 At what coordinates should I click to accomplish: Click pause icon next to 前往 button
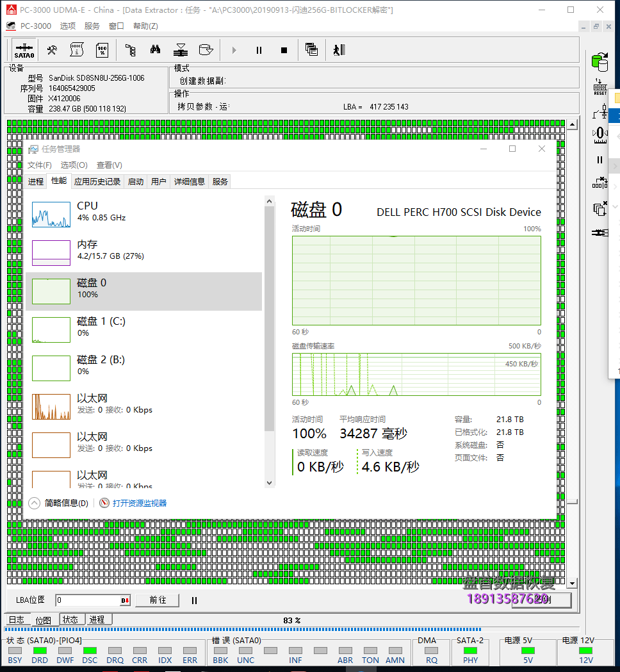coord(194,600)
